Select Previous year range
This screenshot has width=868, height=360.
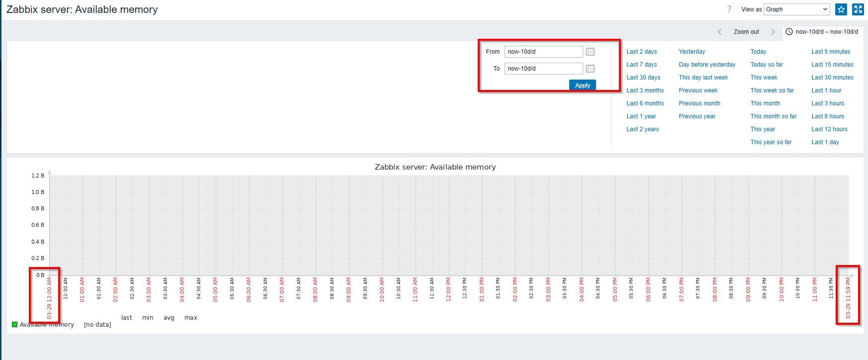coord(697,116)
